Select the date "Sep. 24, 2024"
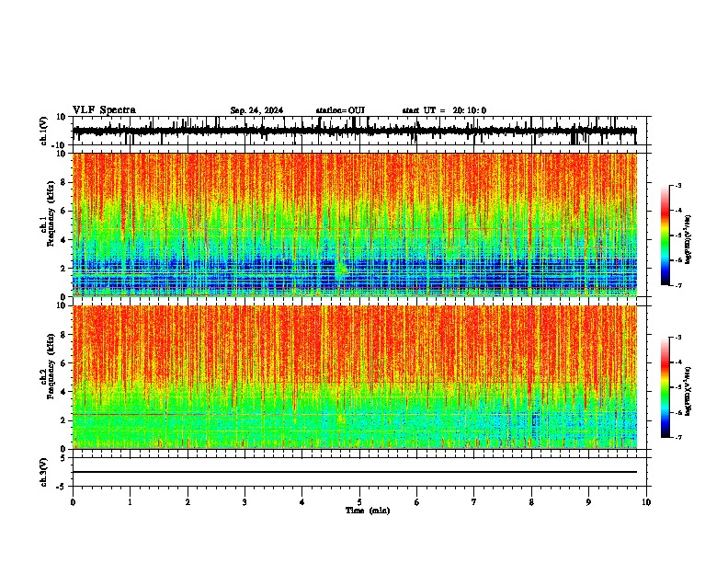 (256, 110)
